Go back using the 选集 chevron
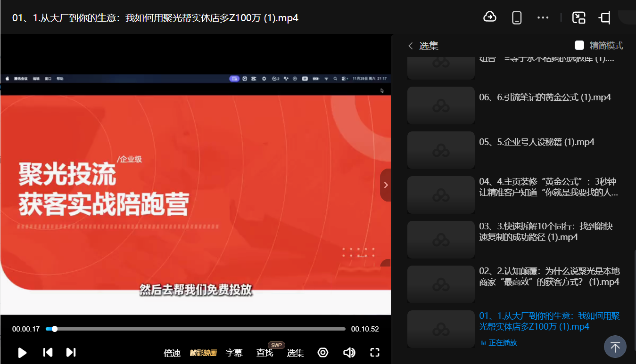 (x=411, y=46)
